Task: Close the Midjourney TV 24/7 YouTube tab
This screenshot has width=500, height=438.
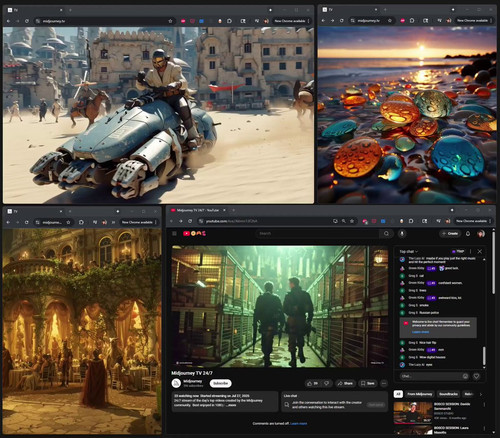Action: pyautogui.click(x=224, y=210)
